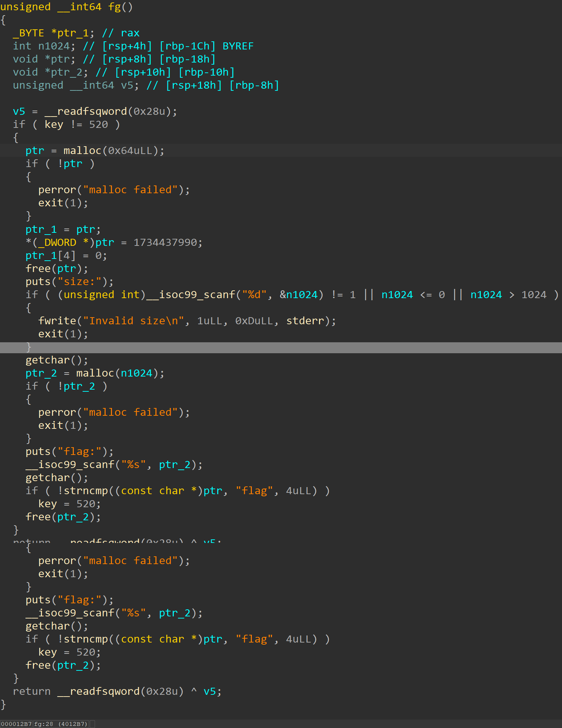This screenshot has width=562, height=728.
Task: Click 'v5 = __readfsqword(0x28u);' assignment line
Action: pos(95,111)
